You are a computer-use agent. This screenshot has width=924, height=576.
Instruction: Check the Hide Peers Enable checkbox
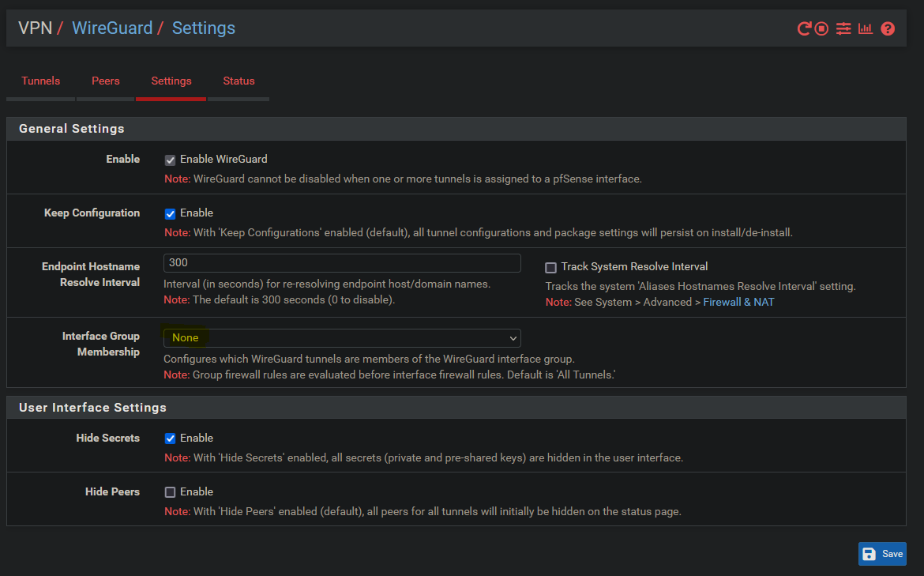coord(171,492)
